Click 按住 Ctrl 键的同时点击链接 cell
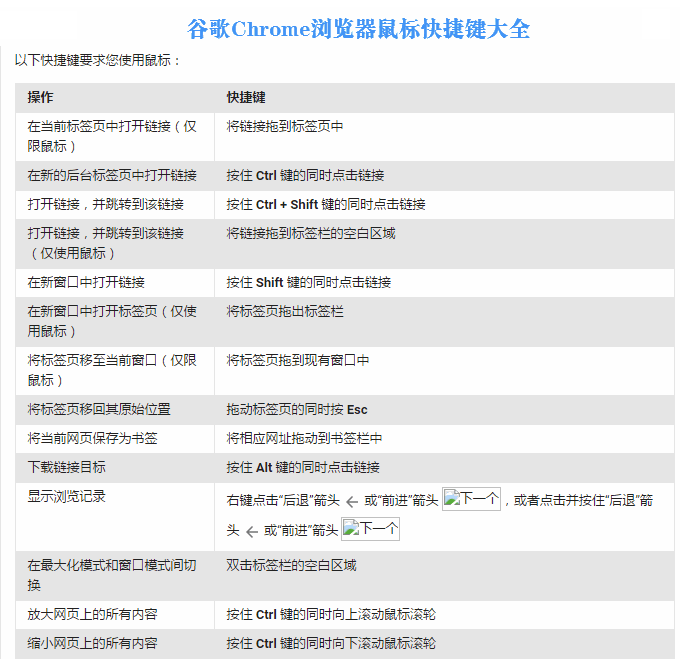 click(x=445, y=175)
